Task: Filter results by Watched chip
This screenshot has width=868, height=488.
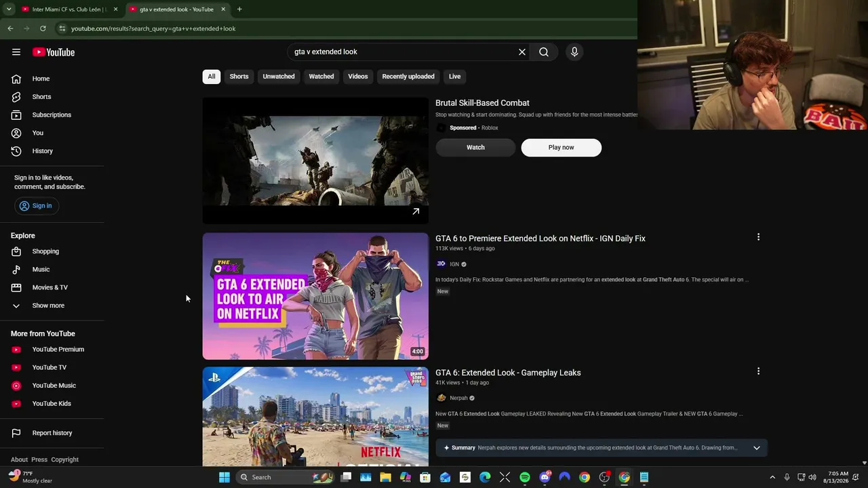Action: pos(321,77)
